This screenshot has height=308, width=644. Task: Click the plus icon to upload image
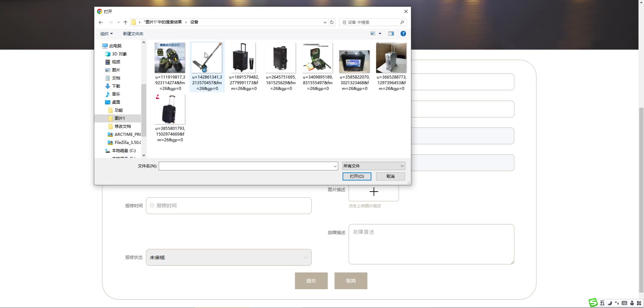(374, 192)
